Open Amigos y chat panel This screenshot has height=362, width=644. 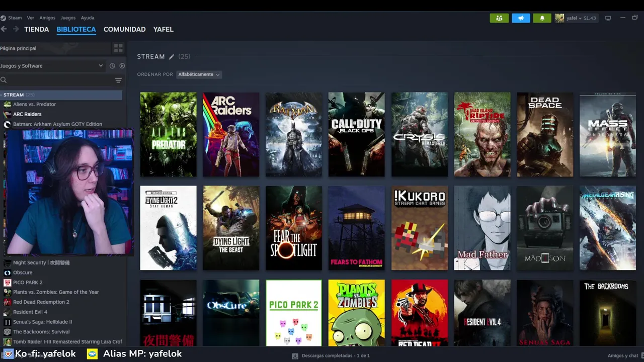tap(623, 355)
